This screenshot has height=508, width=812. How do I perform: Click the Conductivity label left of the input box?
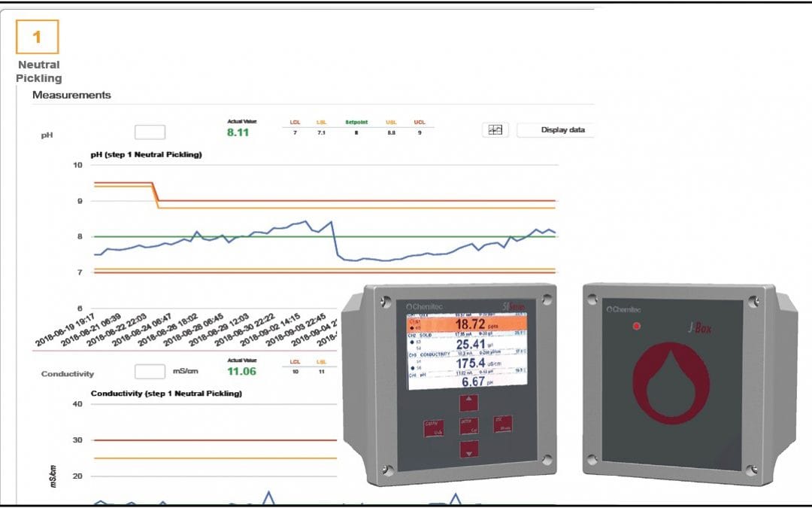[68, 374]
